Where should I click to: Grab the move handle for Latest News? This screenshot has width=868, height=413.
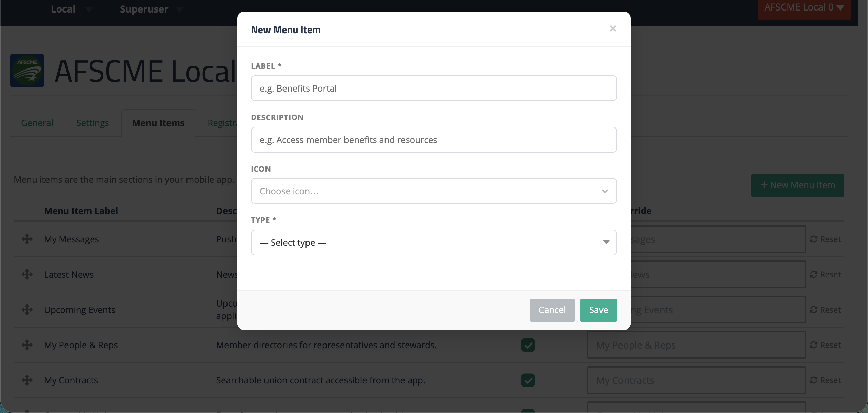[27, 274]
